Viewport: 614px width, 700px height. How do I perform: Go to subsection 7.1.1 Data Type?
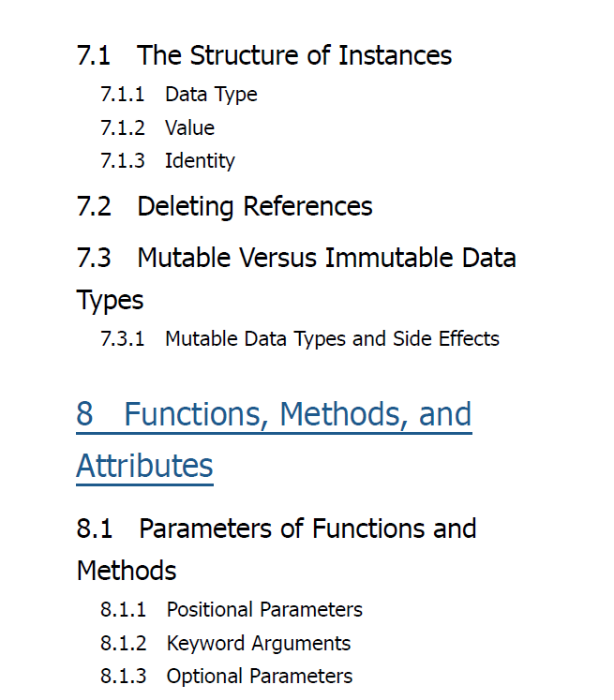179,95
